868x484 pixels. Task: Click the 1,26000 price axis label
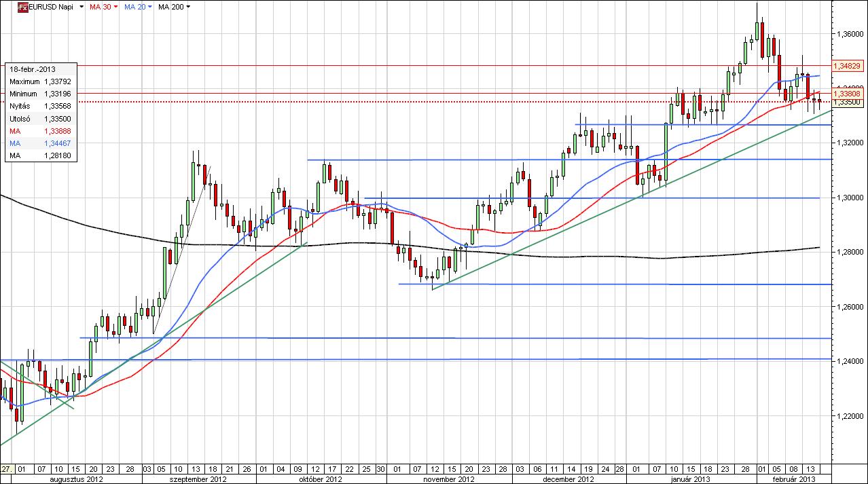click(851, 307)
